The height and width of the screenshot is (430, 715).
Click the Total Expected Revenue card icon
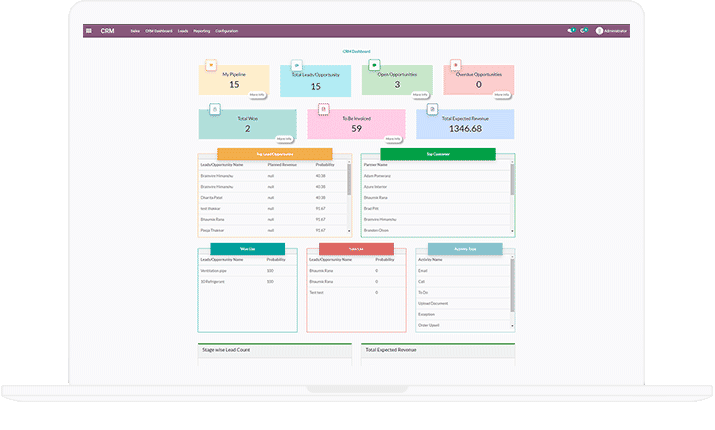pyautogui.click(x=432, y=108)
